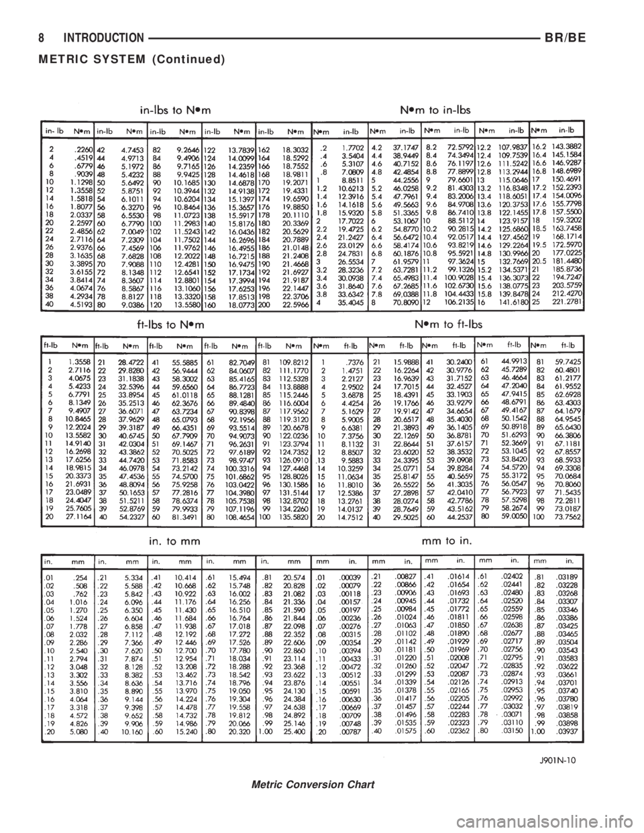Screen dimensions: 644x833
Task: Click the cell value ".03937"
Action: coord(568,731)
